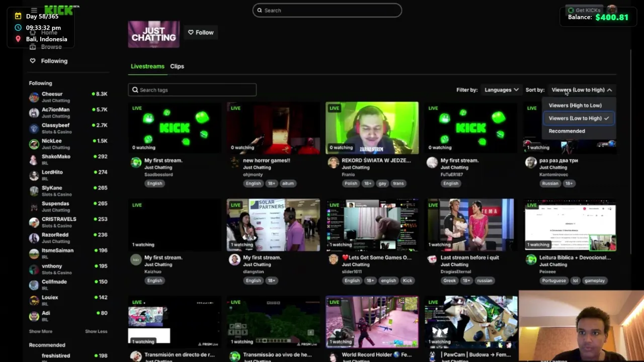Open Louiex's avatar in sidebar
Screen dimensions: 644x362
click(34, 300)
